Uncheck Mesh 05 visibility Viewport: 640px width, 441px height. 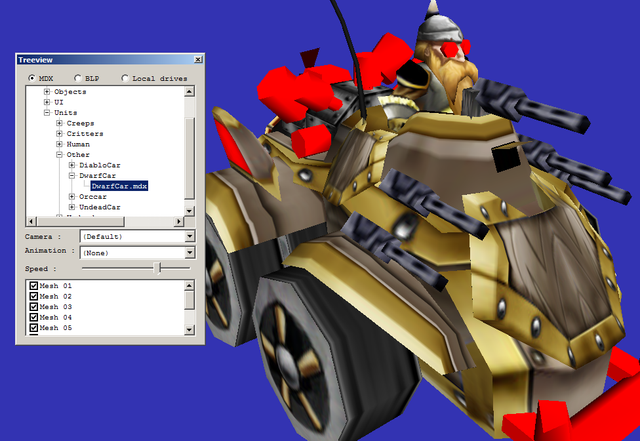click(x=34, y=328)
